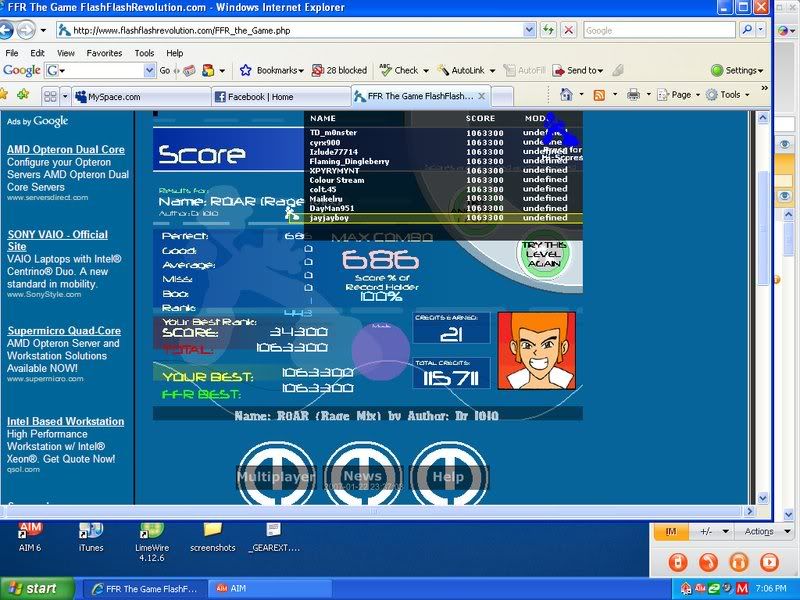Viewport: 800px width, 600px height.
Task: Click the AIM IM button
Action: click(x=671, y=532)
